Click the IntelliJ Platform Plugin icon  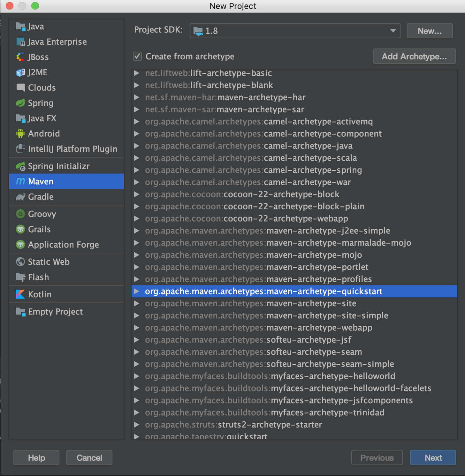pos(20,149)
